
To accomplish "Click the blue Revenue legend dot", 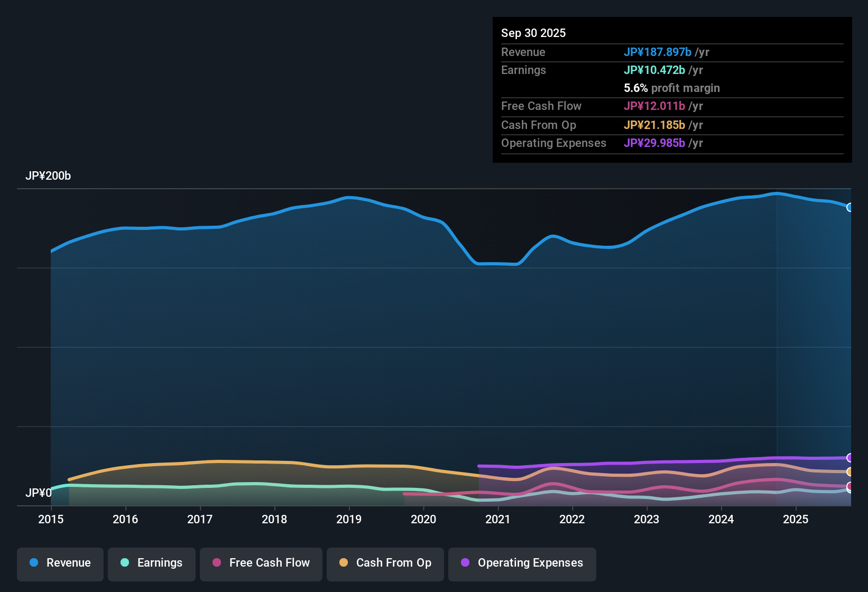I will point(34,563).
